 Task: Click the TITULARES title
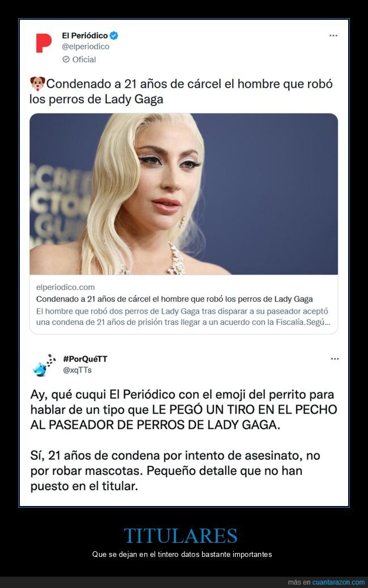(181, 535)
